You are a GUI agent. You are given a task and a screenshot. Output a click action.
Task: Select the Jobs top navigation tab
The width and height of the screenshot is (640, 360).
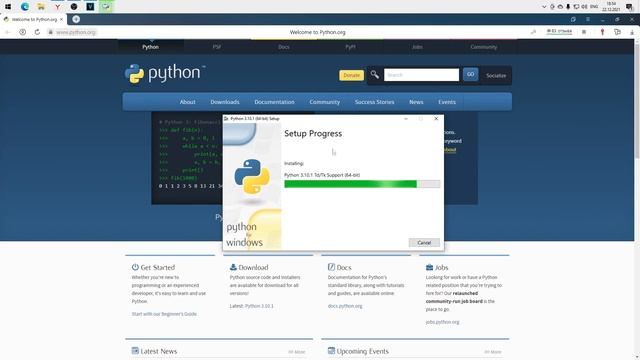click(x=417, y=47)
